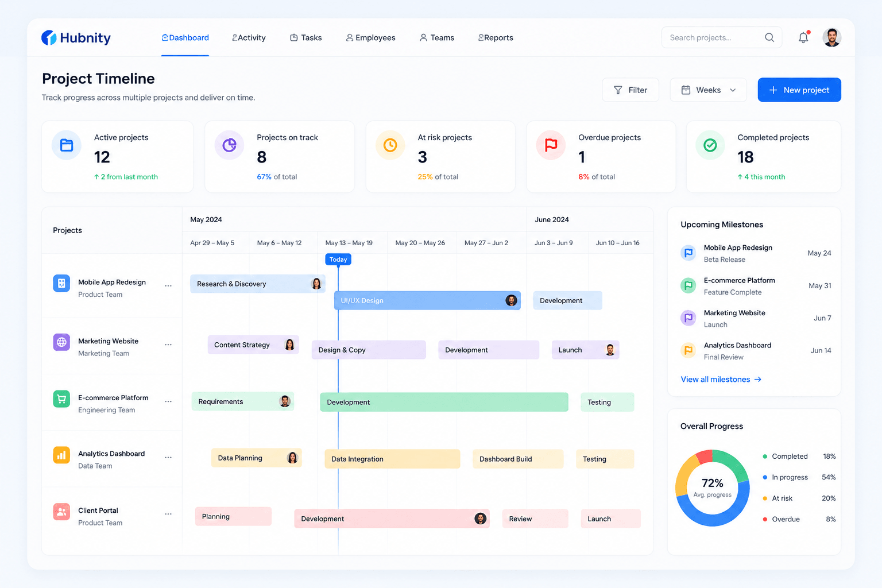The height and width of the screenshot is (588, 882).
Task: Create a New project
Action: [799, 90]
